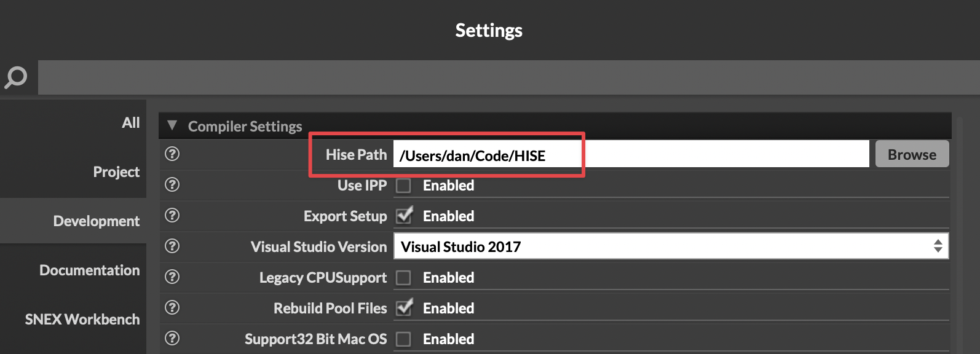Collapse the Compiler Settings section
This screenshot has height=354, width=980.
(172, 126)
